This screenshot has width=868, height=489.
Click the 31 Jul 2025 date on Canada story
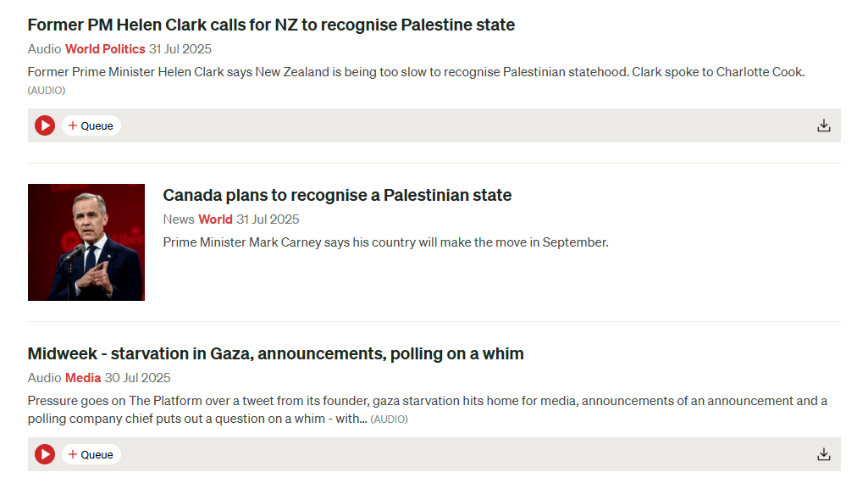coord(268,219)
